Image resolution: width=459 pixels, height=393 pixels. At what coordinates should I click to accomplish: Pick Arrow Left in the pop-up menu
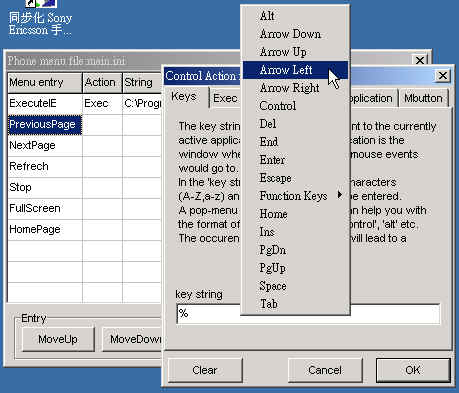tap(295, 70)
